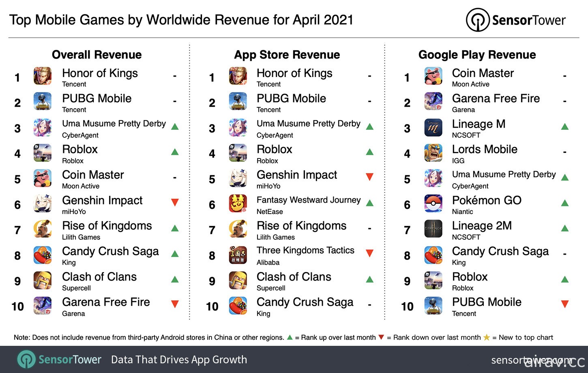Click "Three Kingdoms Tactics" game name
This screenshot has height=373, width=588.
click(305, 251)
